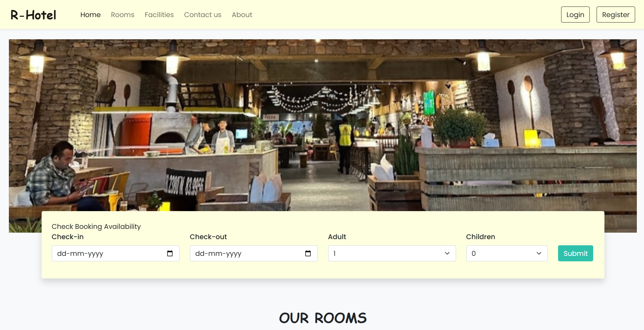
Task: Click the R-Hotel logo
Action: 33,15
